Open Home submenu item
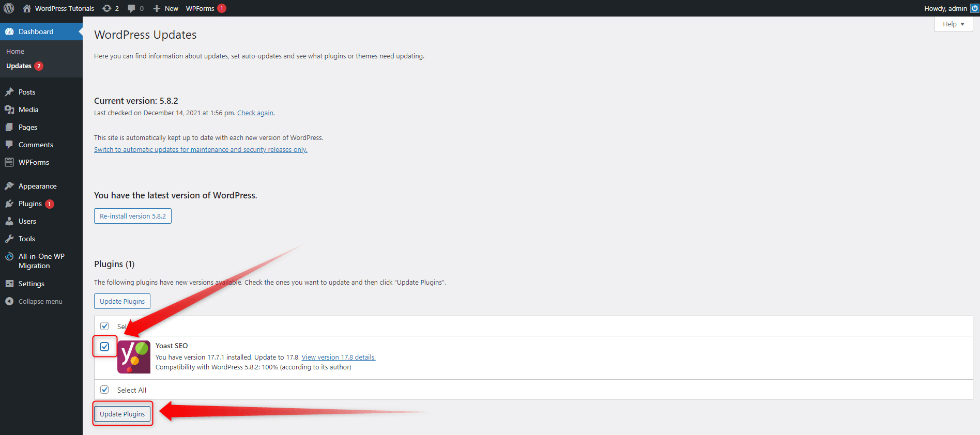The width and height of the screenshot is (980, 435). coord(15,51)
